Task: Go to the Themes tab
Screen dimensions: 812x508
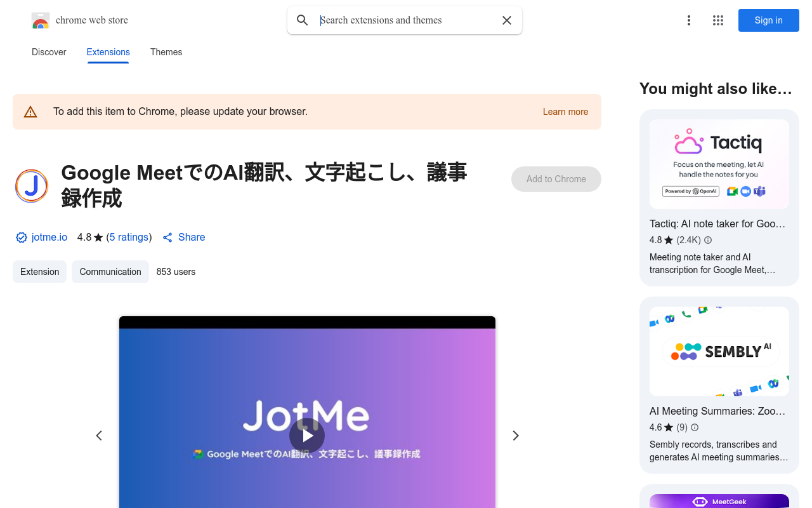Action: tap(166, 52)
